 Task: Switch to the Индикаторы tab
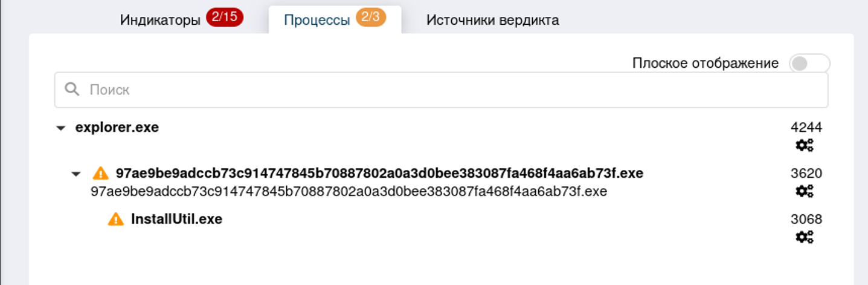[x=160, y=20]
